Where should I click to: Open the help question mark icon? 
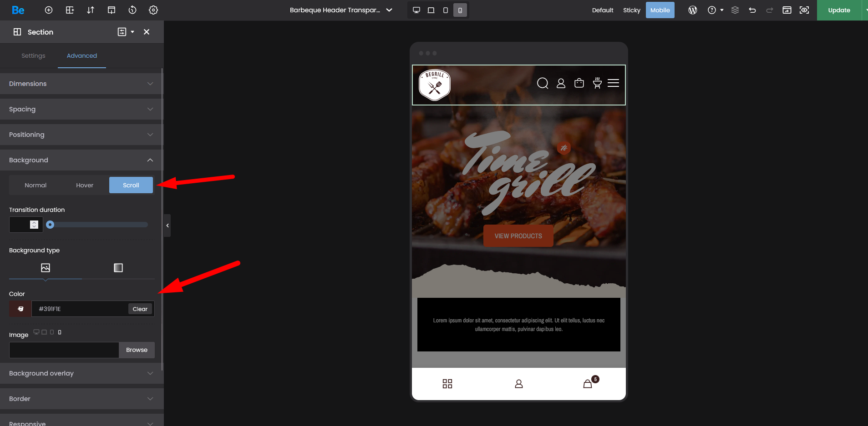tap(712, 10)
